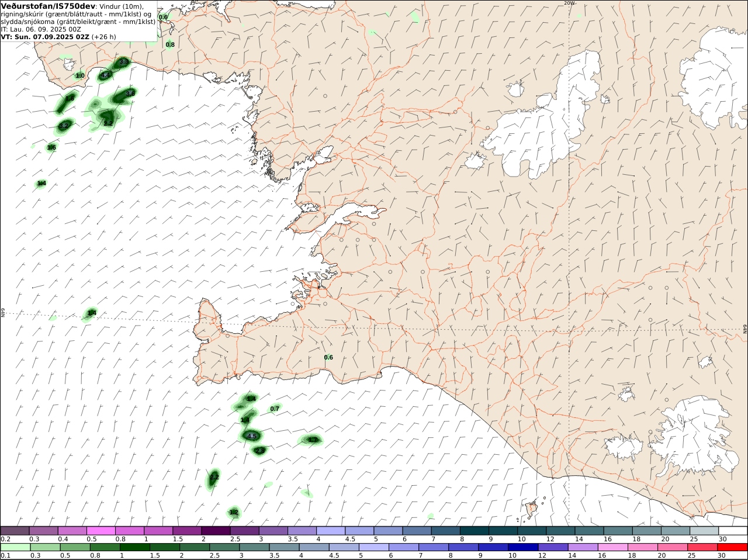Screen dimensions: 748x560
Task: Select the pink 18 lower legend swatch
Action: (x=643, y=547)
